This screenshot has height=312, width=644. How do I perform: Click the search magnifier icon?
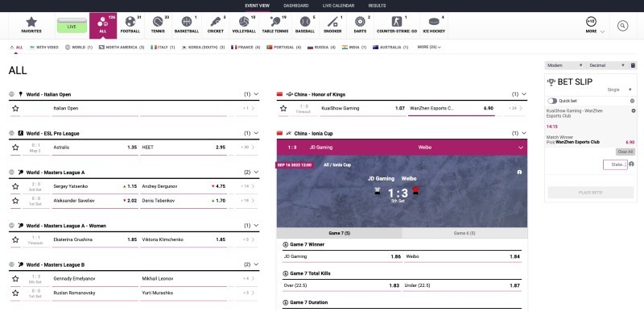[x=622, y=26]
